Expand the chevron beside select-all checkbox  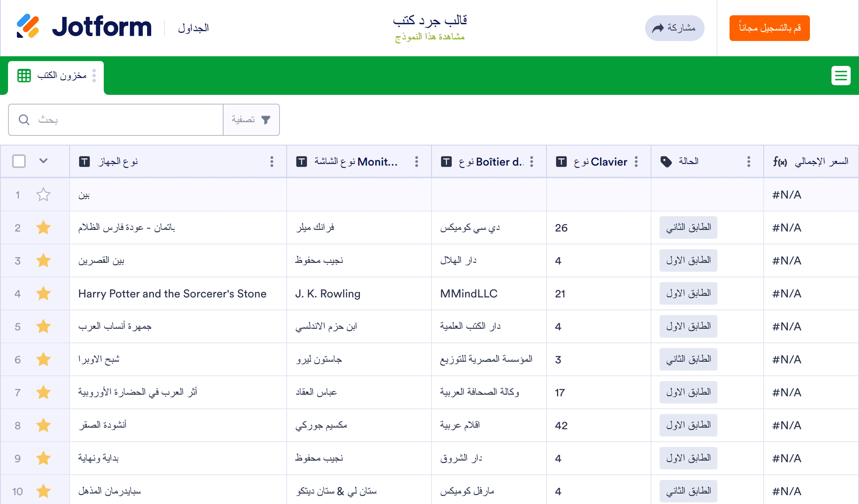[43, 161]
